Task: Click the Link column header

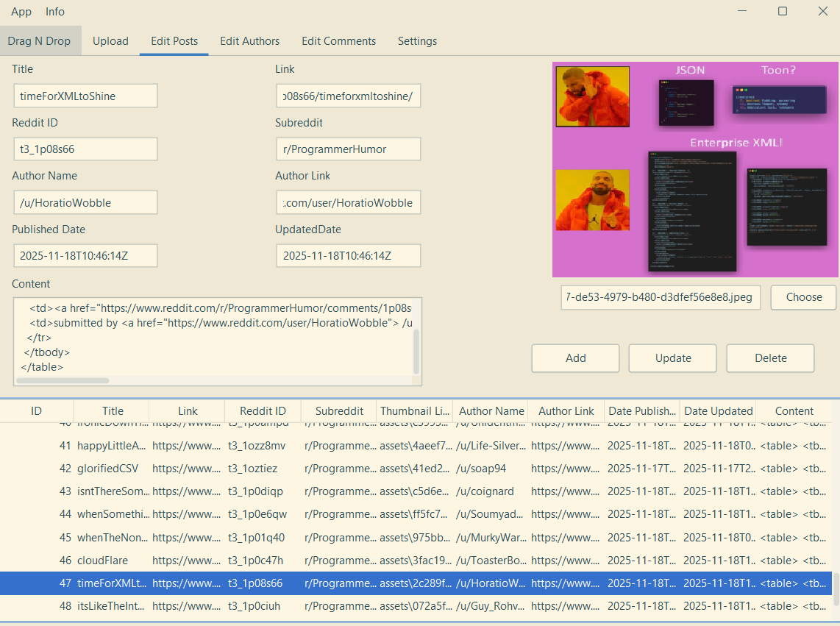Action: tap(188, 411)
